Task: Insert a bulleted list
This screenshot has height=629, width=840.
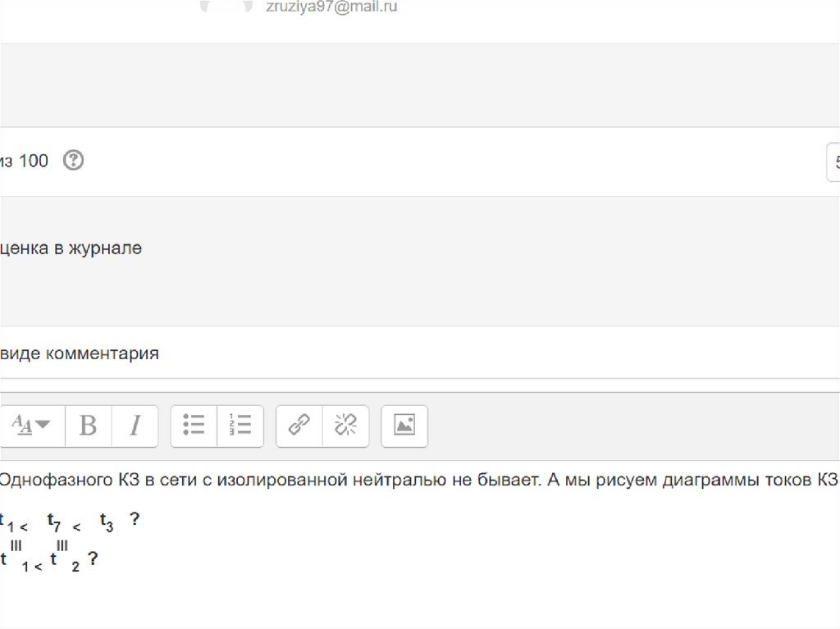Action: [x=194, y=425]
